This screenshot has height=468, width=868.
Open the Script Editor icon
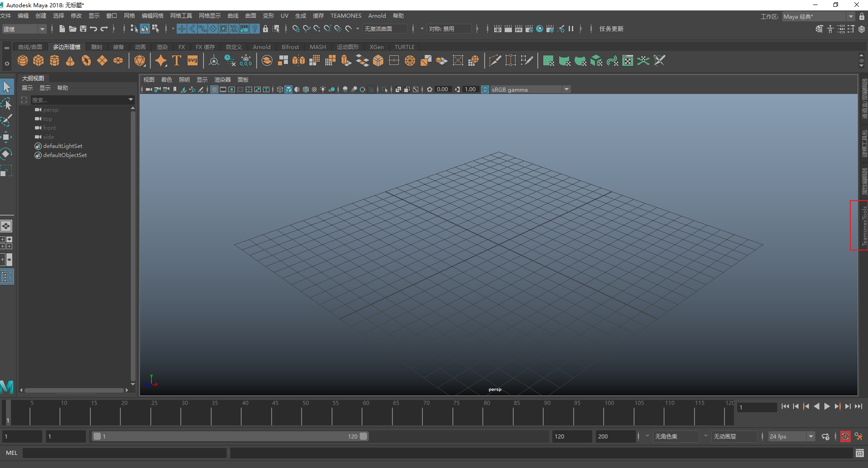click(x=859, y=453)
